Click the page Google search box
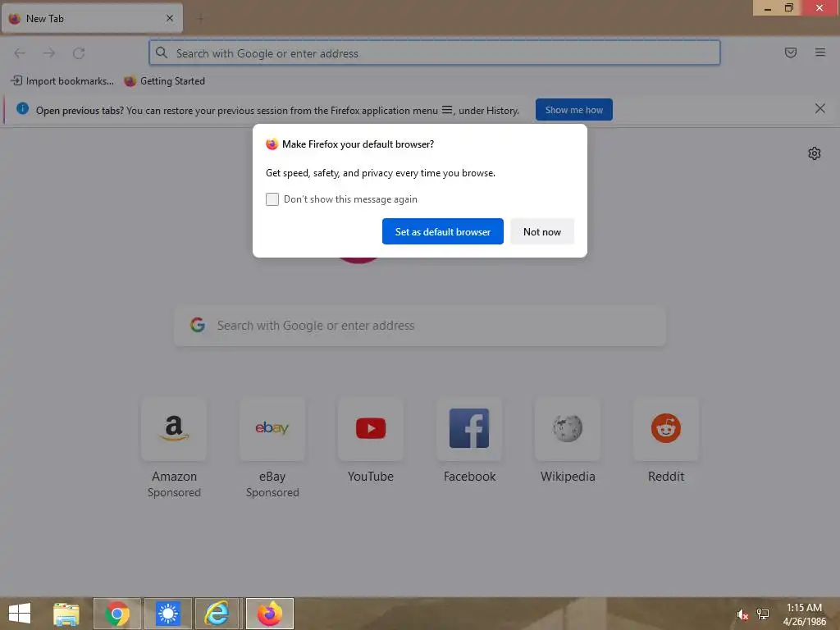 click(420, 326)
